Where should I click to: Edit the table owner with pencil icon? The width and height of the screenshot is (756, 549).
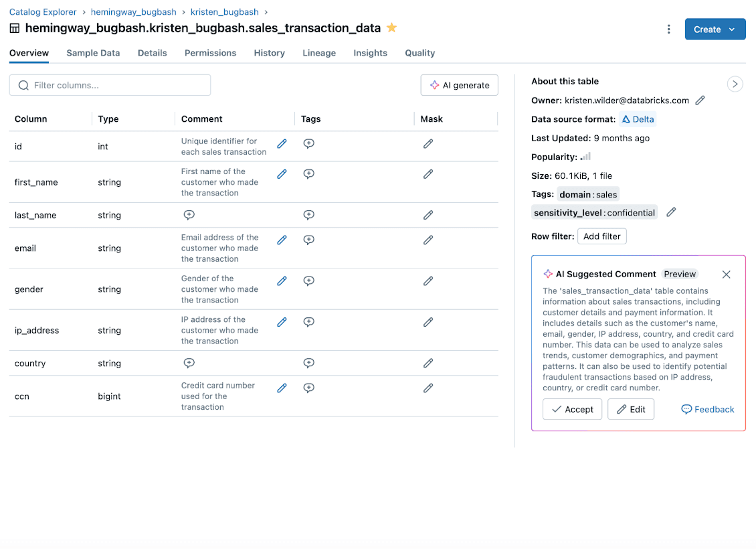700,100
